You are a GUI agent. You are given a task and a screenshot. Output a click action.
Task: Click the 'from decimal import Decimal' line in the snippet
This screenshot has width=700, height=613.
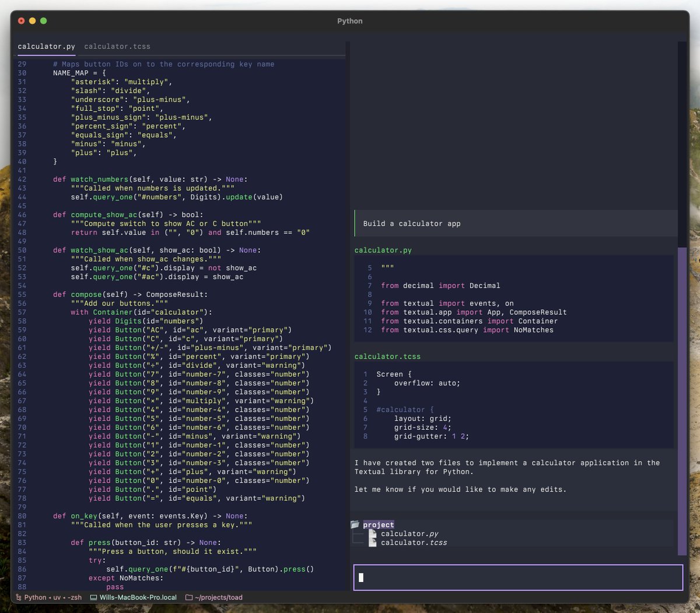[x=440, y=286]
